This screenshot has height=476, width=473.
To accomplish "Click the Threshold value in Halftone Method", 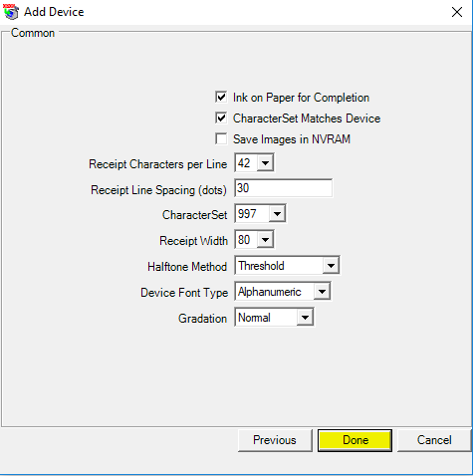I will point(261,266).
